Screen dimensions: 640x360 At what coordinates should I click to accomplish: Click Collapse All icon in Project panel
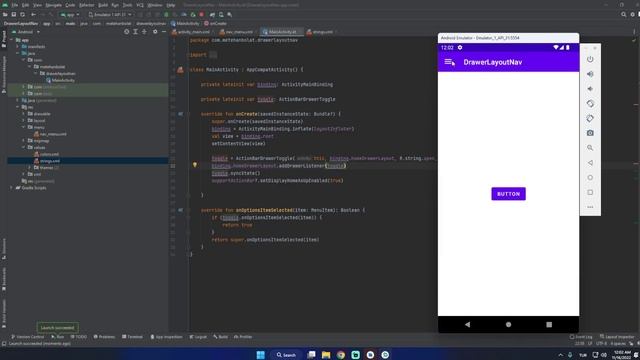[x=144, y=31]
